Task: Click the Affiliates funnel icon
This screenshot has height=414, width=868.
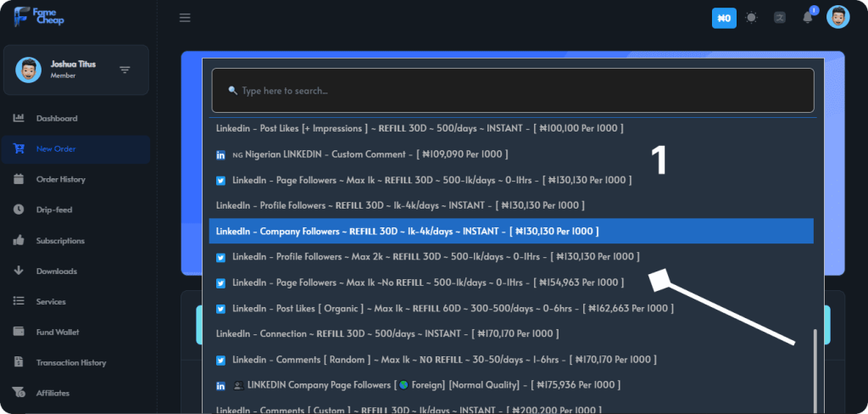Action: point(19,393)
